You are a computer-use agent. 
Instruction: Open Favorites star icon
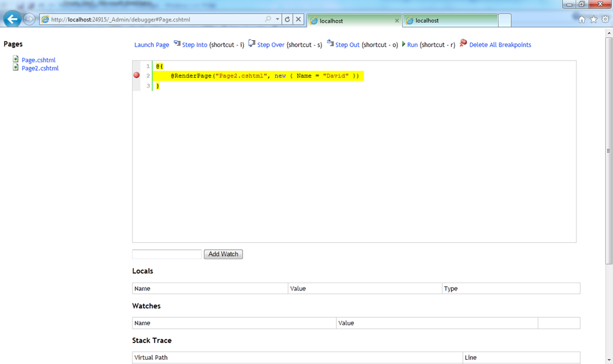coord(593,20)
